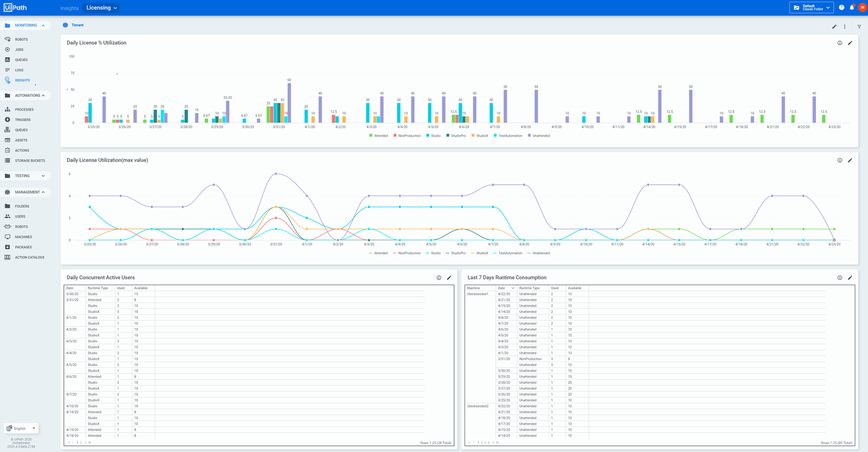Jump to last page of Runtime Consumption table

click(497, 442)
